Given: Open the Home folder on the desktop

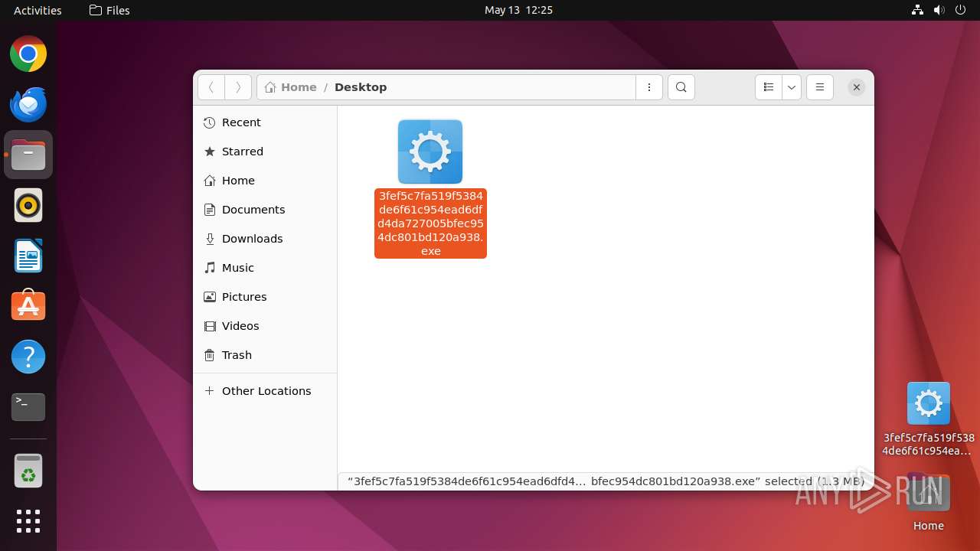Looking at the screenshot, I should click(x=929, y=502).
